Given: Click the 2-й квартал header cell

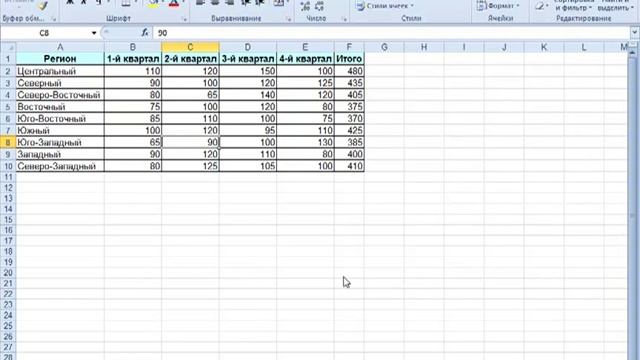Looking at the screenshot, I should [190, 59].
